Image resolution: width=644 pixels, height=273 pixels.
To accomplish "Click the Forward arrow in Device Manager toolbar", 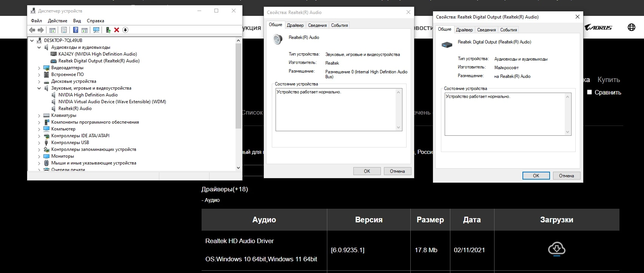I will click(x=40, y=30).
